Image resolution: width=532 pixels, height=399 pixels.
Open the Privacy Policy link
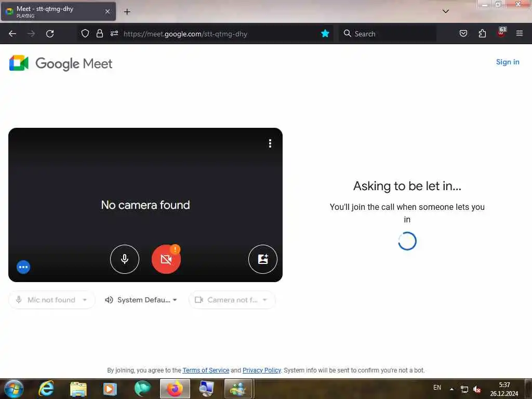click(262, 370)
